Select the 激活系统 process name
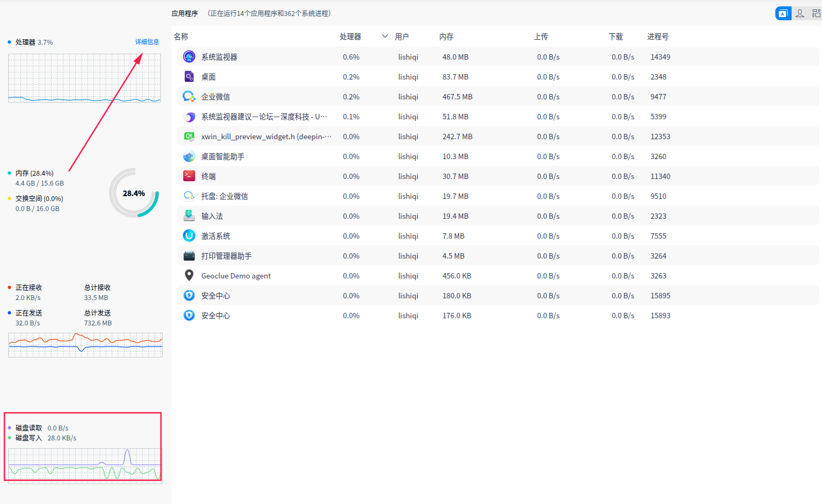Viewport: 822px width, 504px height. 216,236
